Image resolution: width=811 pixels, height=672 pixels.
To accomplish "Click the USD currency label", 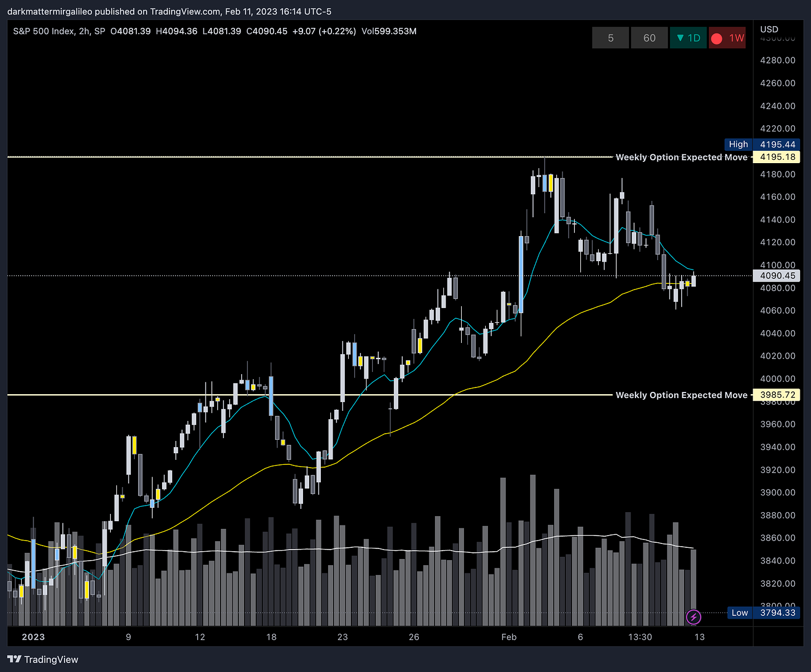I will click(x=769, y=29).
